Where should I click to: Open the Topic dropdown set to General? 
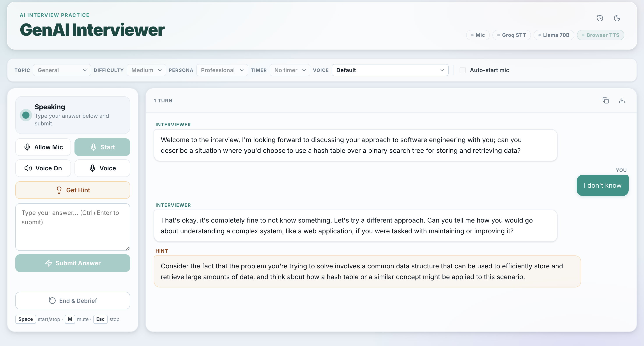pos(62,70)
